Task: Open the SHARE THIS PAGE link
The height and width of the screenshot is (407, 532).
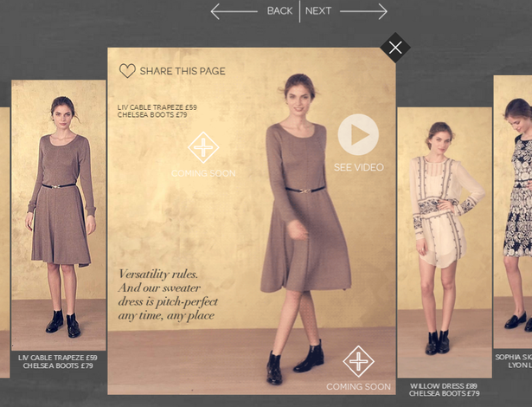Action: pos(183,71)
